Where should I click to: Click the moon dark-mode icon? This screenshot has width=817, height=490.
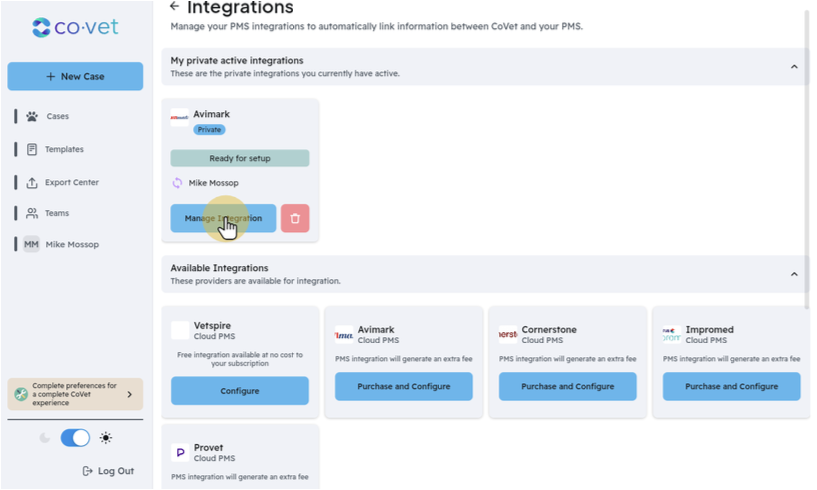45,438
